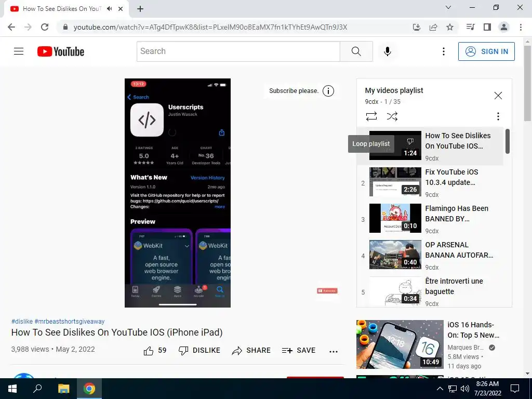Toggle loop playlist
The image size is (532, 399).
pos(371,116)
